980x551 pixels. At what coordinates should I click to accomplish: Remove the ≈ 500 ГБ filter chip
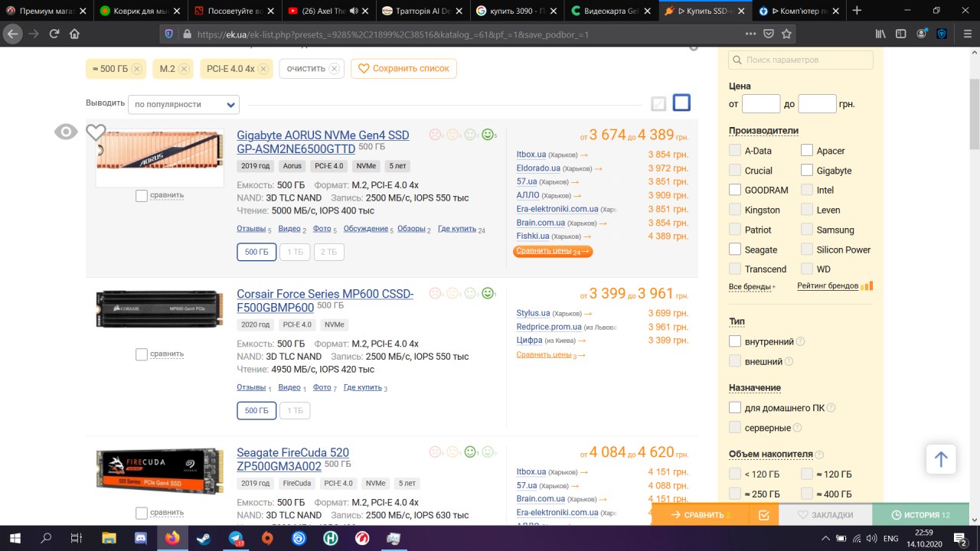click(136, 69)
